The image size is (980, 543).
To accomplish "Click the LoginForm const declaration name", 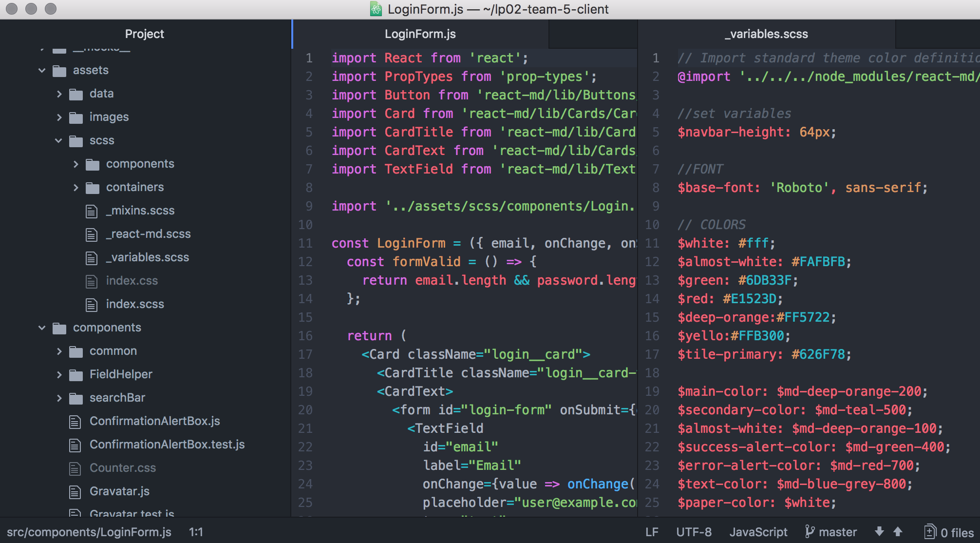I will pos(411,243).
